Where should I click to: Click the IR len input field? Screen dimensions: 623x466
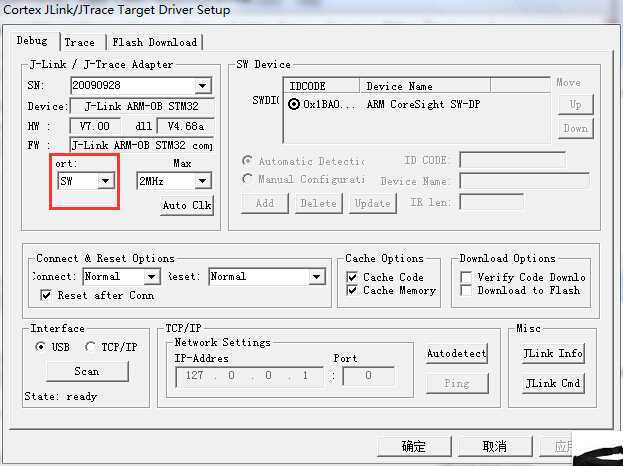tap(491, 202)
